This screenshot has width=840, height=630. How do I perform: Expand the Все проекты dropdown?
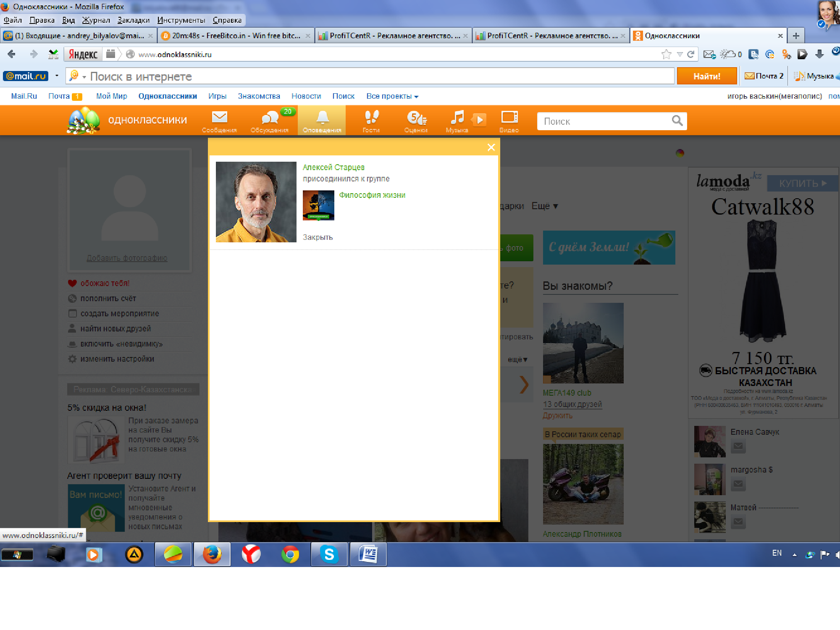coord(392,96)
